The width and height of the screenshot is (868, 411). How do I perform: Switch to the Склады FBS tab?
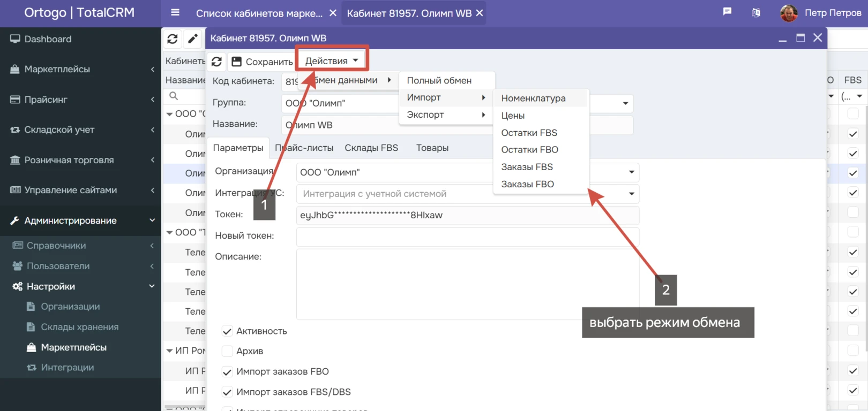[371, 148]
